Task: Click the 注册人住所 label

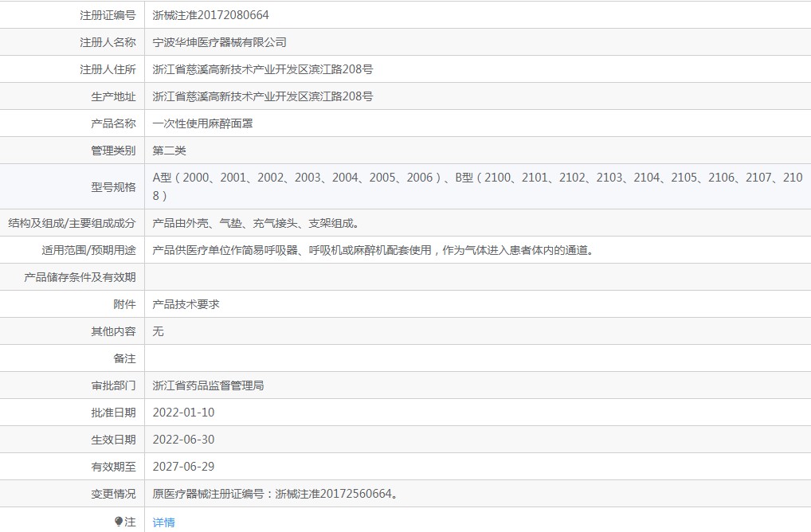Action: 108,69
